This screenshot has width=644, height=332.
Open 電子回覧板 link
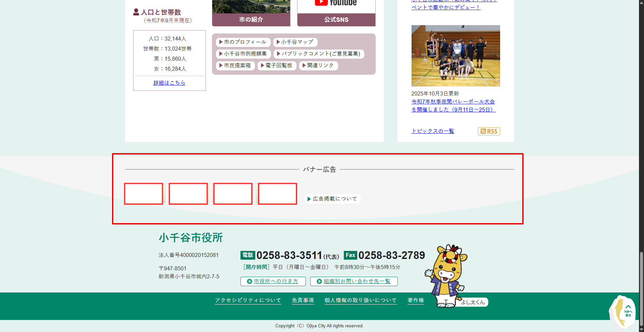pyautogui.click(x=277, y=66)
